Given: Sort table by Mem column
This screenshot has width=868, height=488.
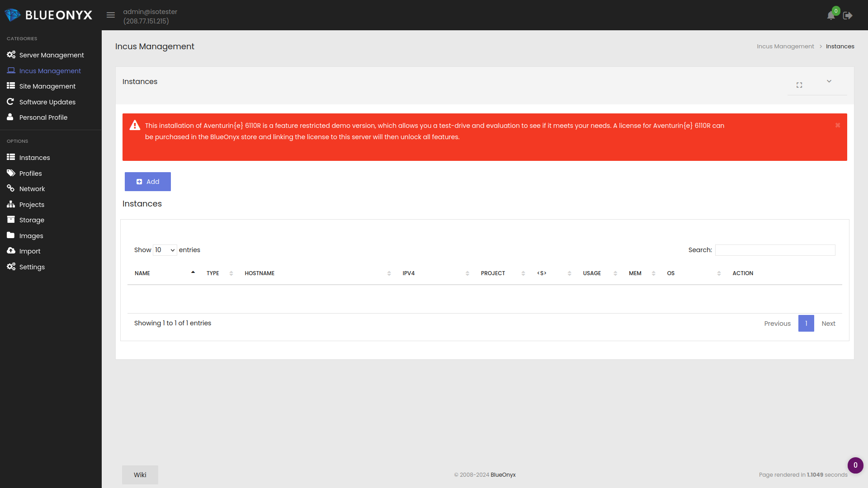Looking at the screenshot, I should click(642, 273).
